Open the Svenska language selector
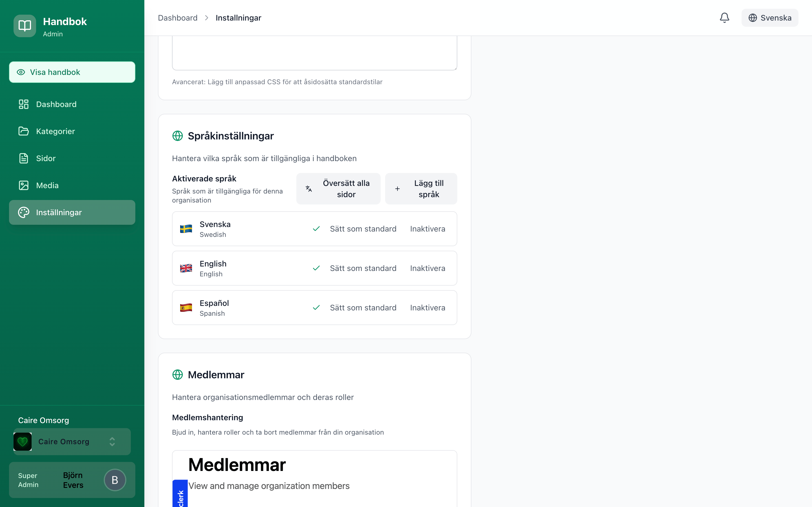The height and width of the screenshot is (507, 812). click(x=770, y=18)
